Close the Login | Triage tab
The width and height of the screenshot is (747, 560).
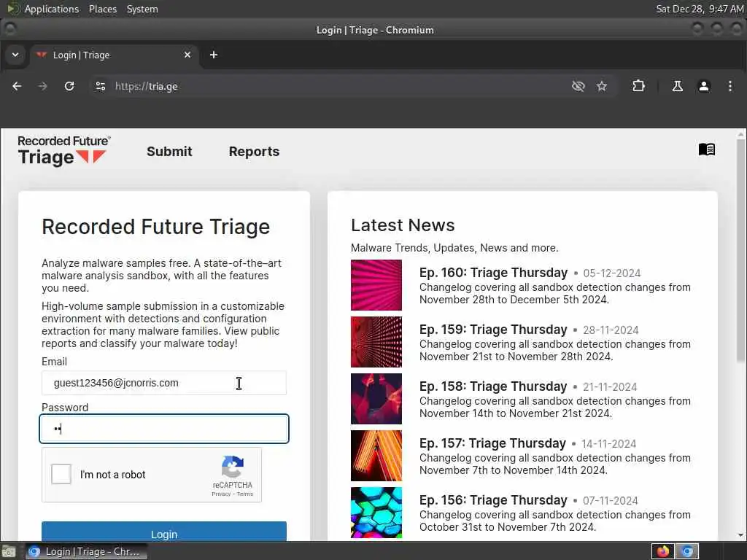coord(187,55)
